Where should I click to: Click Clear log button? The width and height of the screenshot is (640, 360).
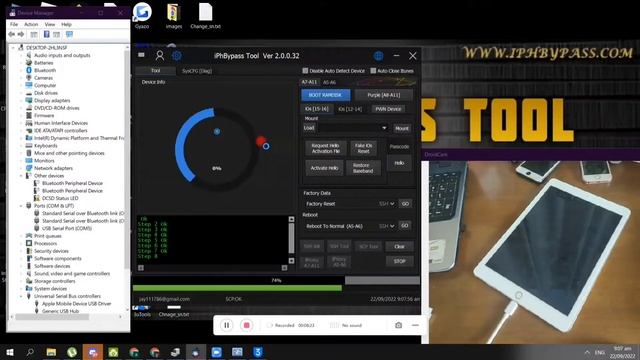coord(400,247)
